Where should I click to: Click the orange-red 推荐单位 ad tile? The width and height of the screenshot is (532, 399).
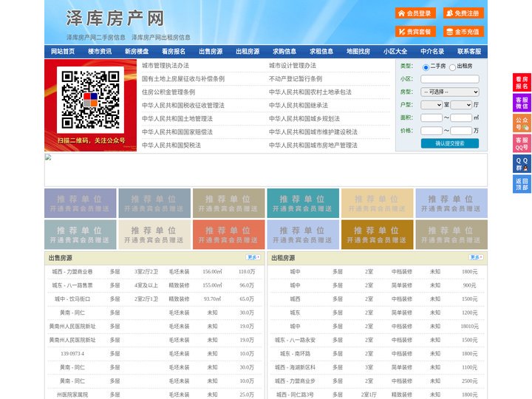[x=228, y=234]
